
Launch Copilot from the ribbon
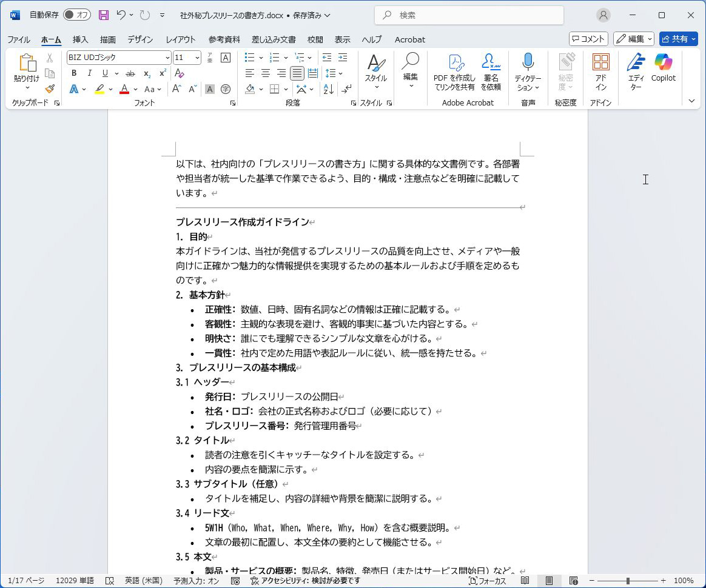coord(663,68)
